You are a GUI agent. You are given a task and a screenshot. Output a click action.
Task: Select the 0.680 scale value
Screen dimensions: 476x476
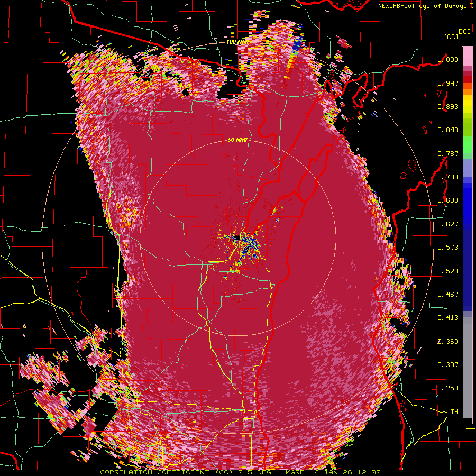coord(448,200)
